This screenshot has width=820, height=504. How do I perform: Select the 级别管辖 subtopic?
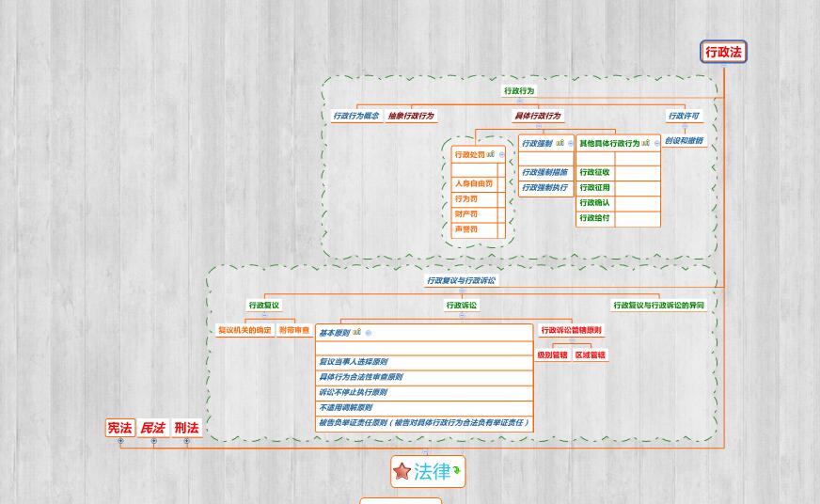tap(552, 355)
